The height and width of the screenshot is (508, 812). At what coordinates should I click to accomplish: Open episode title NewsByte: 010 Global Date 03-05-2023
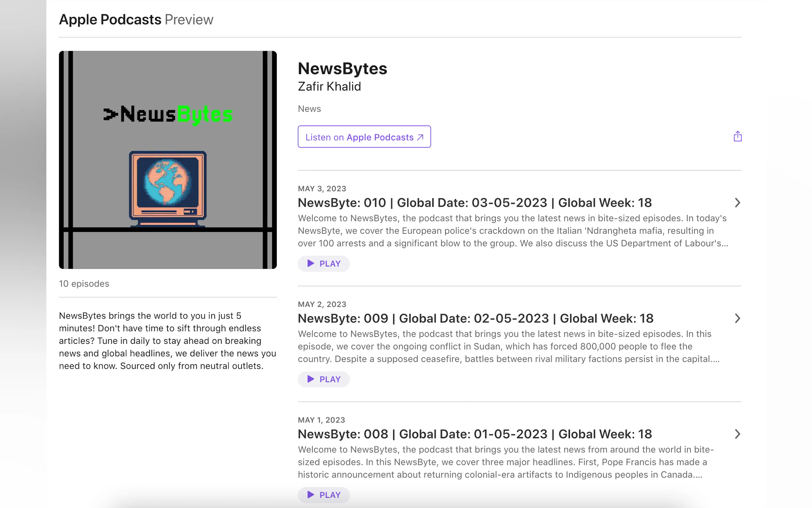point(475,202)
